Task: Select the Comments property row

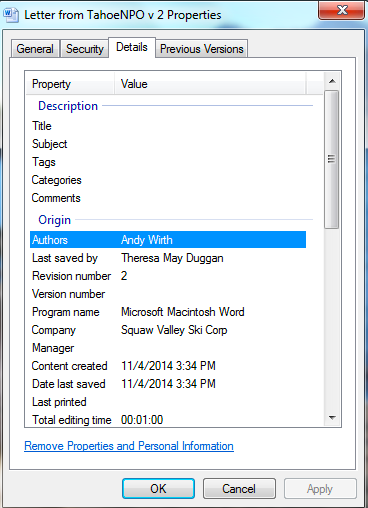Action: point(168,198)
